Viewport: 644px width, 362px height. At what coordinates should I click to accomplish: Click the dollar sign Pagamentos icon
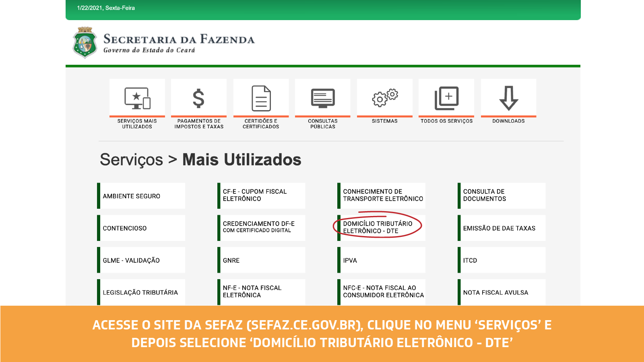pyautogui.click(x=198, y=98)
